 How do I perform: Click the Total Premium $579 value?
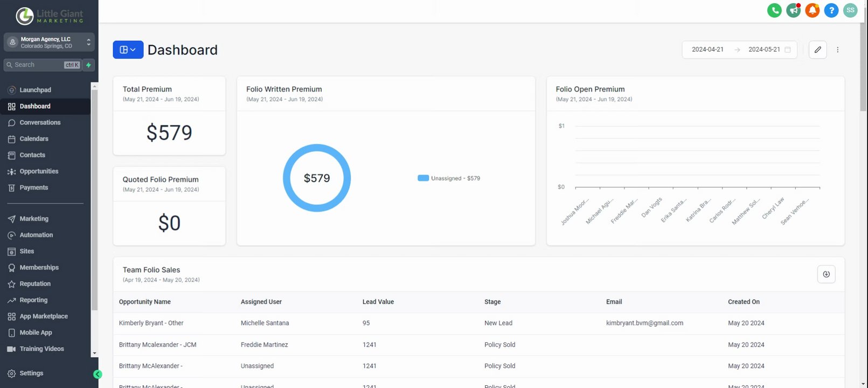tap(169, 133)
